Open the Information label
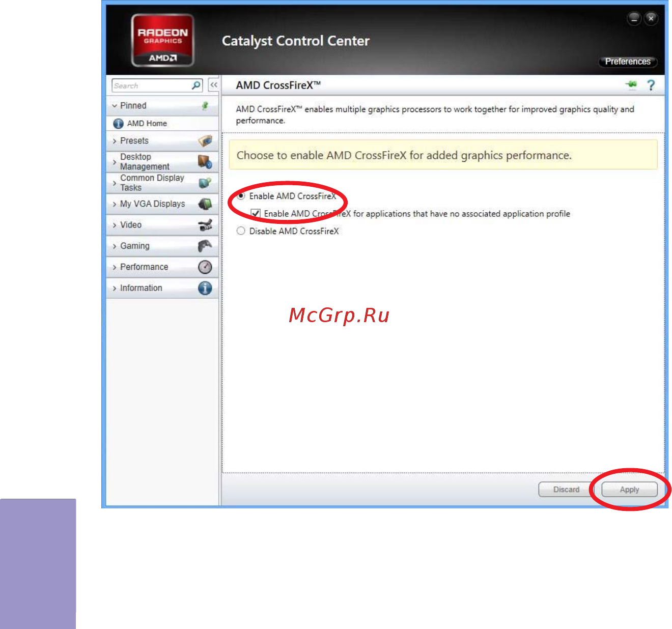The height and width of the screenshot is (629, 672). pyautogui.click(x=141, y=288)
